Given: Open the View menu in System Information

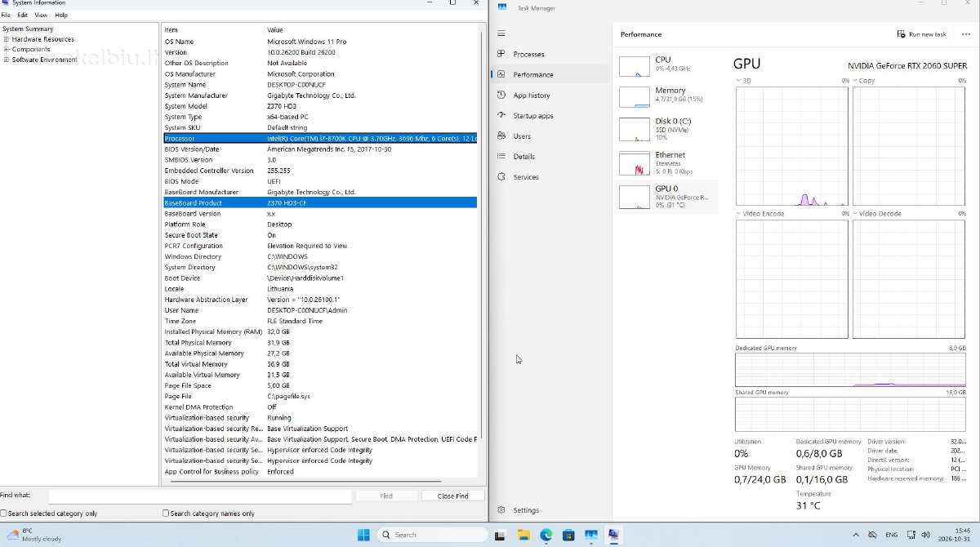Looking at the screenshot, I should point(41,15).
